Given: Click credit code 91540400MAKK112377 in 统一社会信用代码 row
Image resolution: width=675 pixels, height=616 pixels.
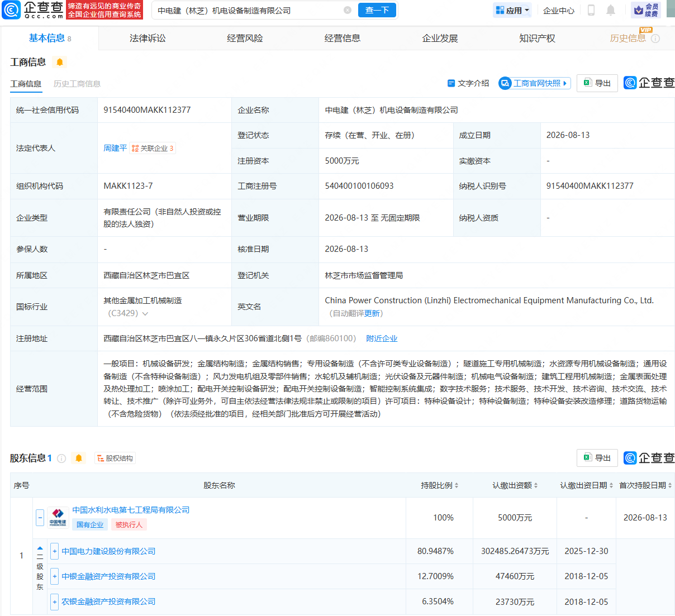Looking at the screenshot, I should point(147,110).
